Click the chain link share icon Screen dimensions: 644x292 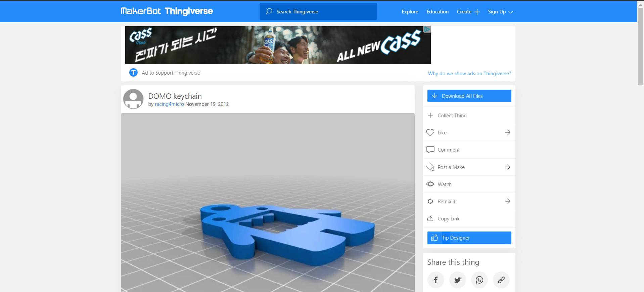pos(501,280)
